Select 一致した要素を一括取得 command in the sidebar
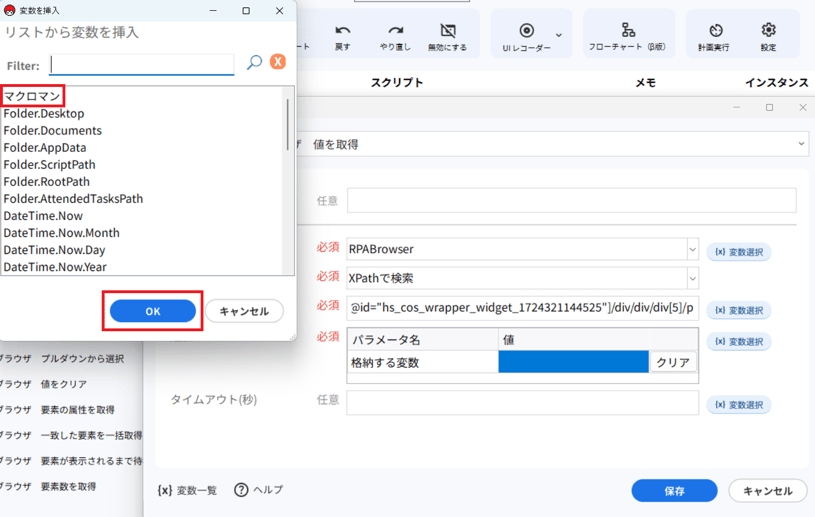The height and width of the screenshot is (517, 815). 91,435
